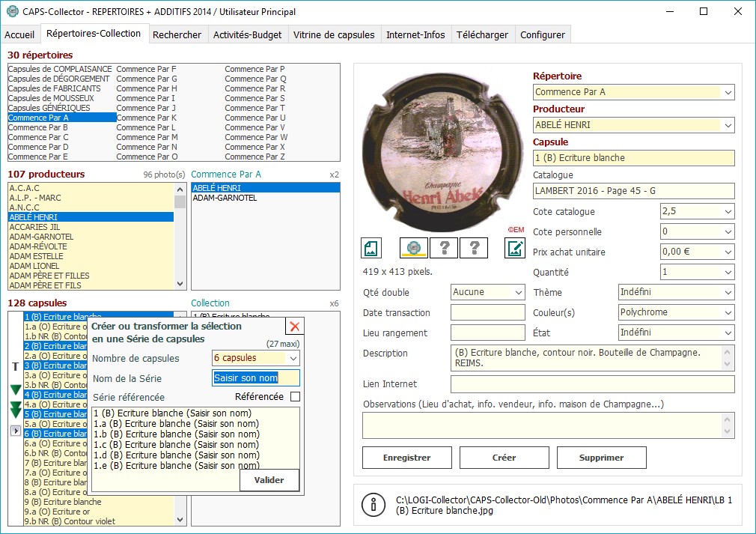This screenshot has height=534, width=756.
Task: Expand the Répertoire dropdown
Action: [728, 92]
